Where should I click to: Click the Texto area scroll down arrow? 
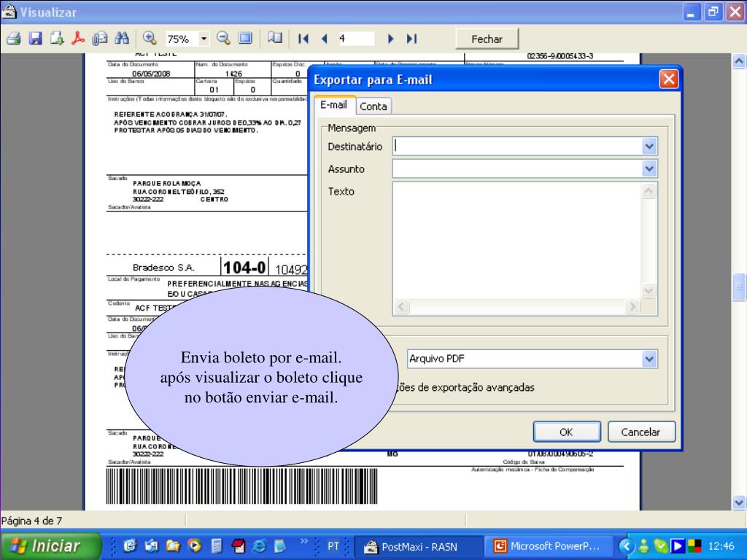649,290
